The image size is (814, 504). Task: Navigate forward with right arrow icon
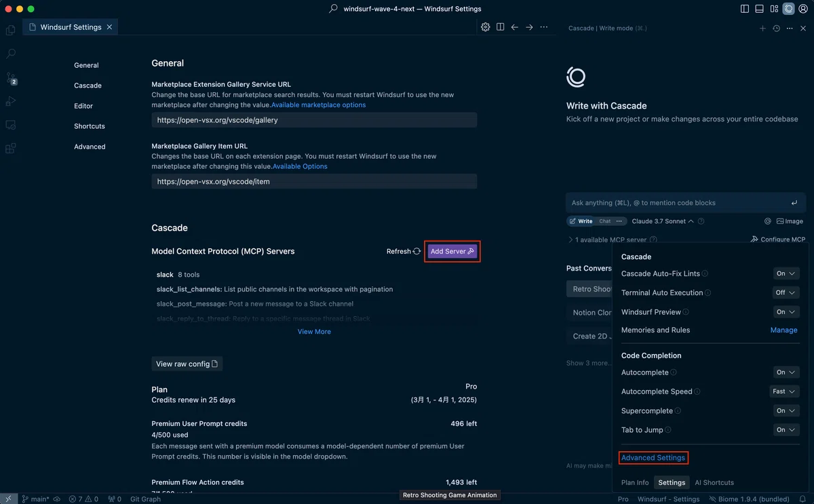tap(529, 27)
